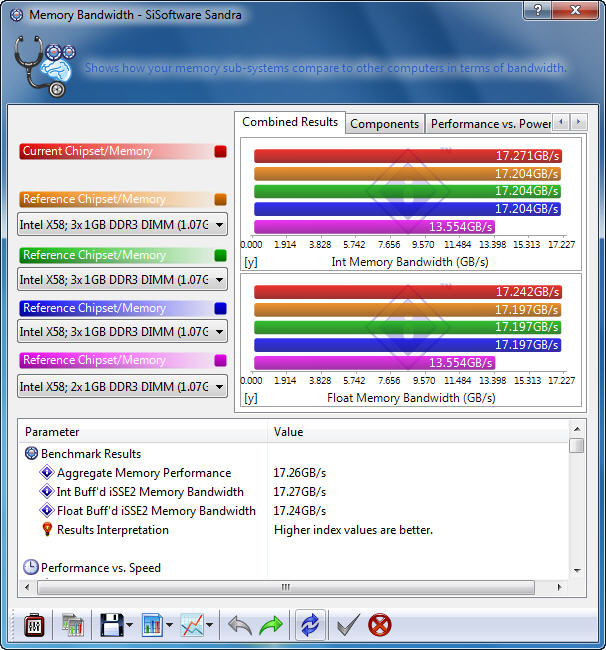
Task: Click the [y] axis toggle in Float chart
Action: click(251, 398)
